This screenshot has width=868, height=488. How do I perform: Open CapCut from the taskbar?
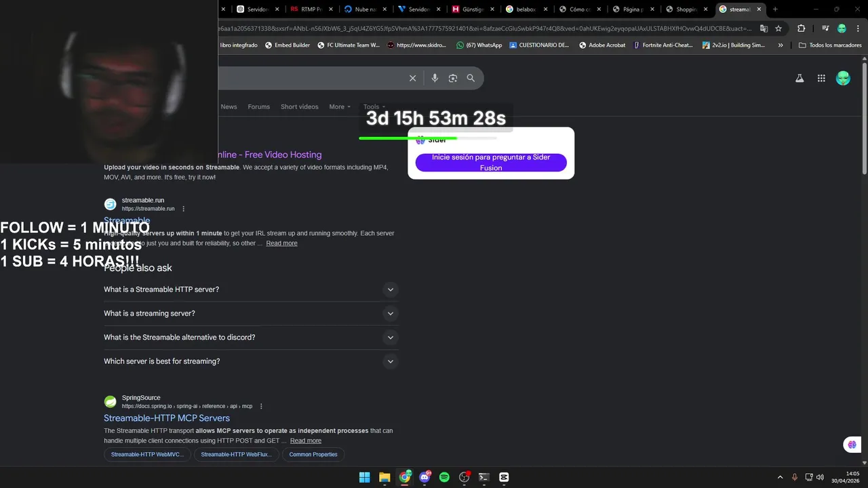tap(504, 477)
